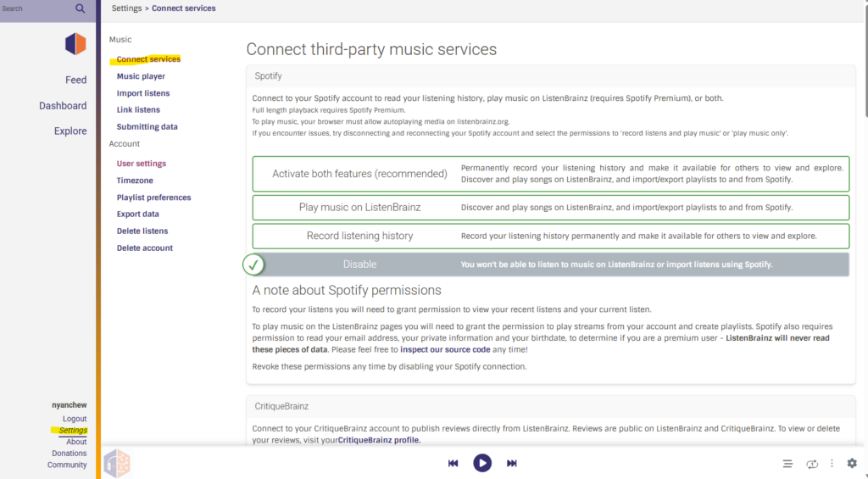Skip to the previous track
The height and width of the screenshot is (479, 868).
click(x=453, y=463)
